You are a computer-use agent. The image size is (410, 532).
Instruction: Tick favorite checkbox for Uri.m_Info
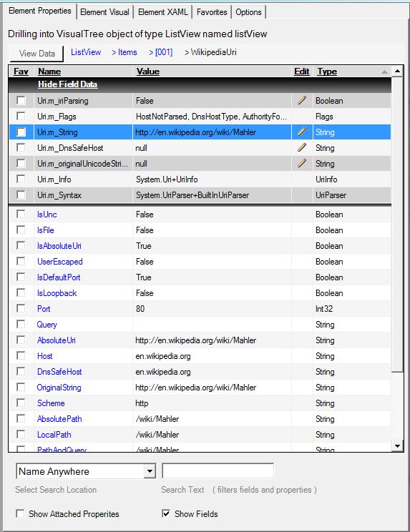click(x=21, y=179)
